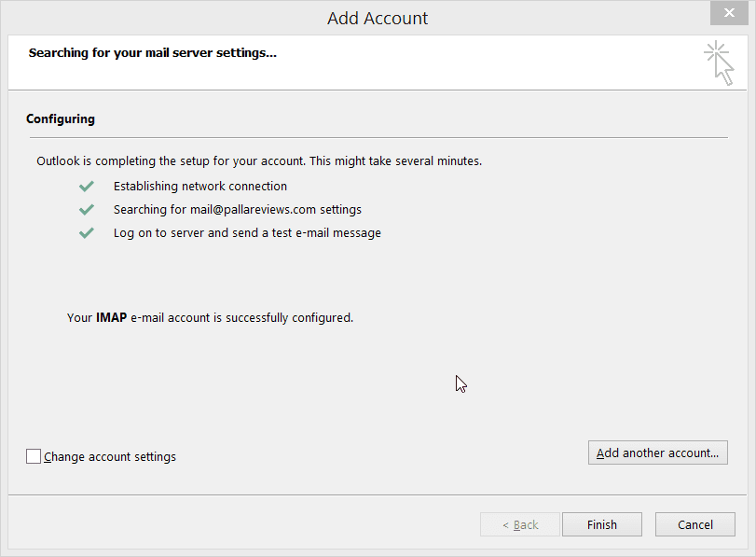Click the Add another account button
The height and width of the screenshot is (557, 756).
657,453
